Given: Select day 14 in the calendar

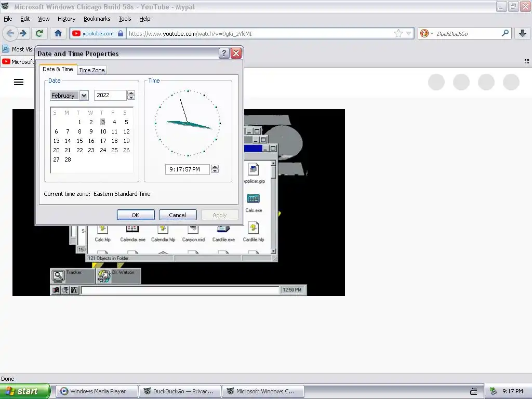Looking at the screenshot, I should (x=68, y=141).
